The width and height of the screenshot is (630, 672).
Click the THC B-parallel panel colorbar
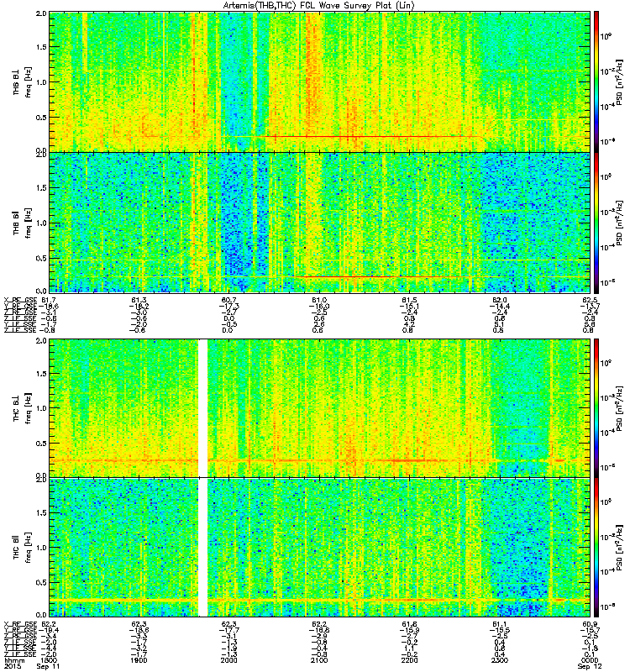point(596,548)
